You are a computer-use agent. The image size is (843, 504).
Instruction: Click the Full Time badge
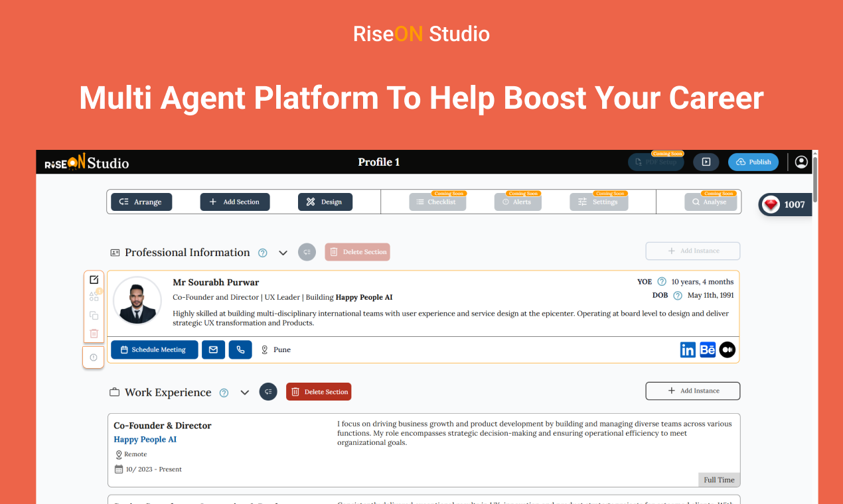pyautogui.click(x=719, y=479)
